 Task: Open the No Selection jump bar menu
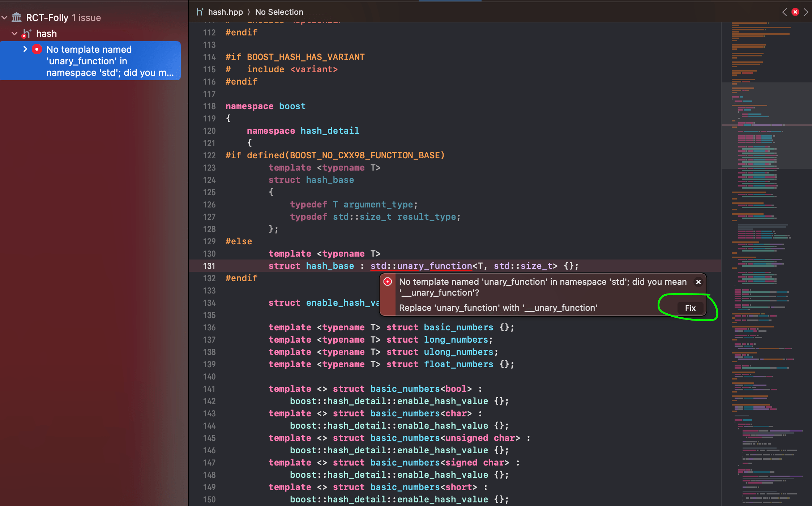279,12
